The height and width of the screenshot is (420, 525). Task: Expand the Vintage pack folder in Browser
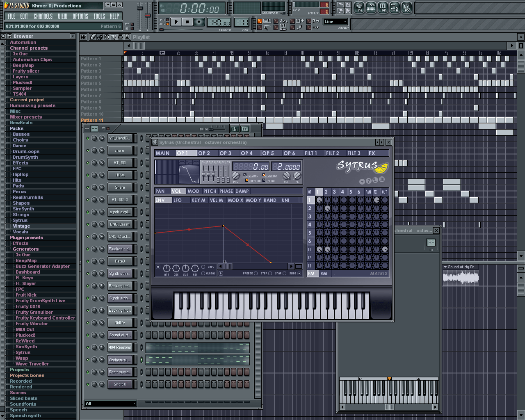point(21,226)
